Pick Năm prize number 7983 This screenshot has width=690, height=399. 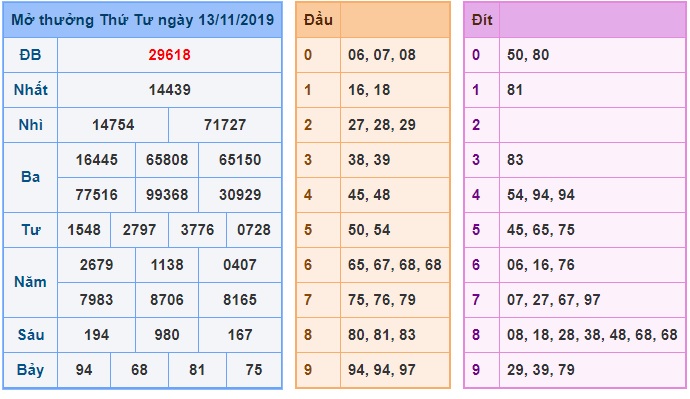(96, 300)
